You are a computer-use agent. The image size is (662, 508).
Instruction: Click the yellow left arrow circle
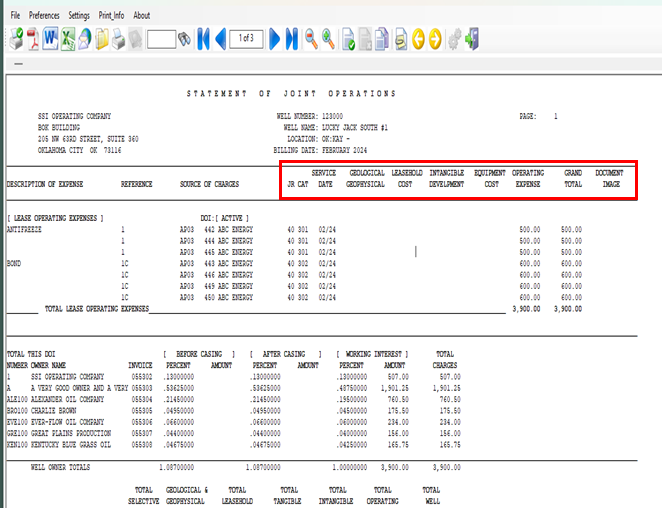[x=418, y=39]
